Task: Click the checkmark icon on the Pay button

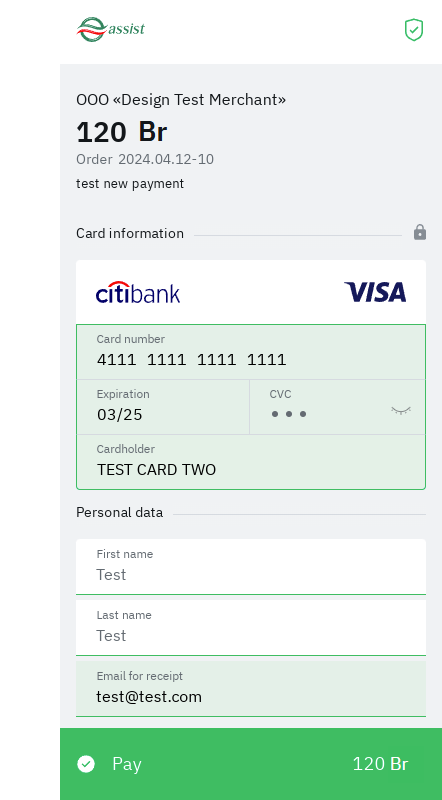Action: [x=86, y=764]
